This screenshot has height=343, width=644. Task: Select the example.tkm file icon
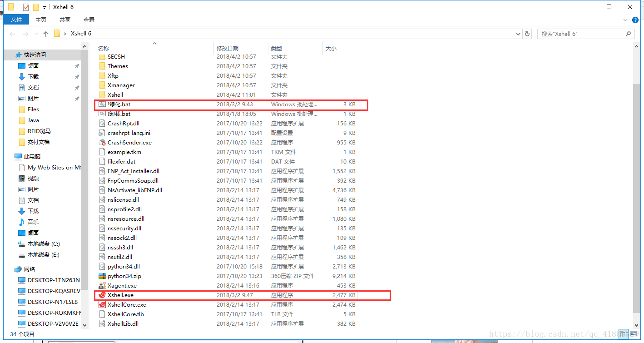[102, 152]
